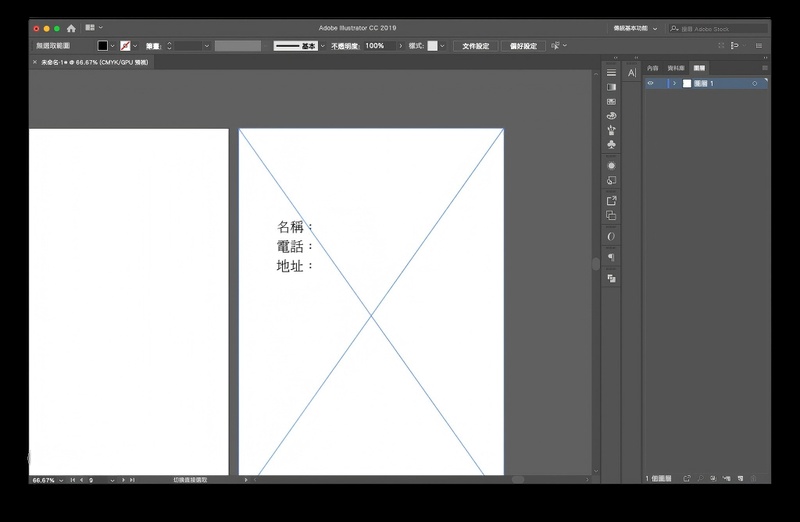Open the Artboards panel icon

point(611,215)
